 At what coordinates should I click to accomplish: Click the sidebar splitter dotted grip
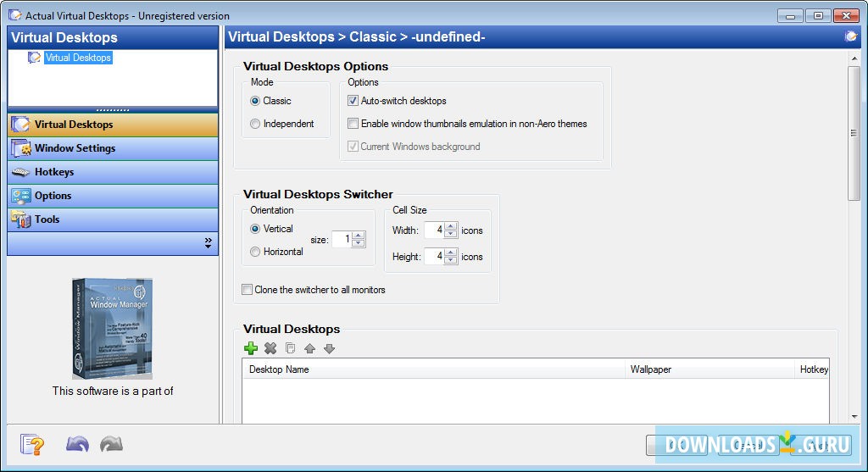click(x=113, y=109)
